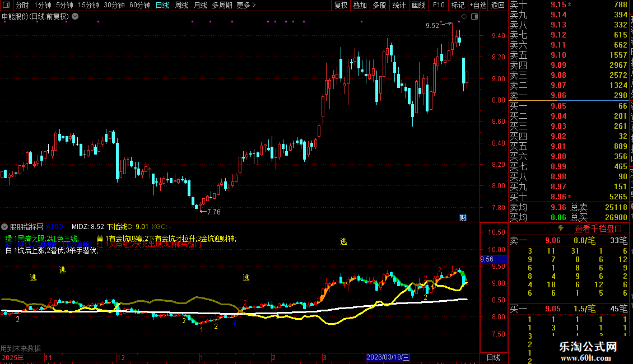Select the 买五 9.01 order row
This screenshot has height=364, width=633.
[569, 146]
